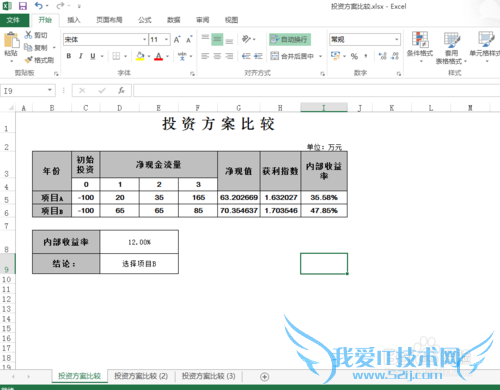Increase font size with larger A
The height and width of the screenshot is (390, 500).
(177, 40)
